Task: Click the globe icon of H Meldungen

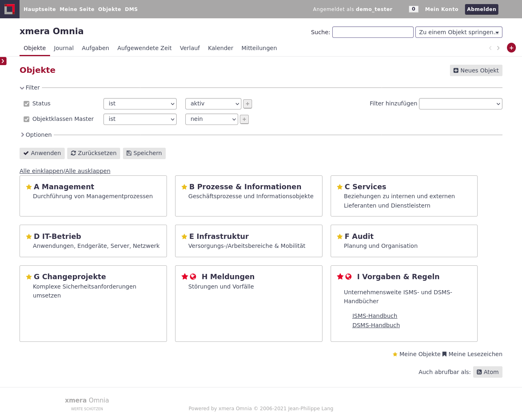Action: [x=193, y=276]
